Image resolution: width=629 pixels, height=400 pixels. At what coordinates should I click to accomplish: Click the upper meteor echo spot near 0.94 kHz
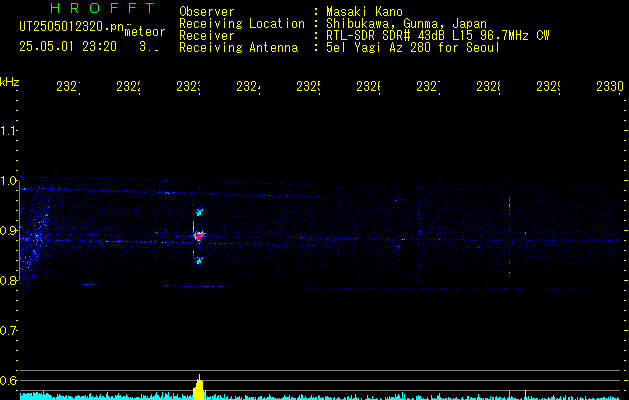199,212
